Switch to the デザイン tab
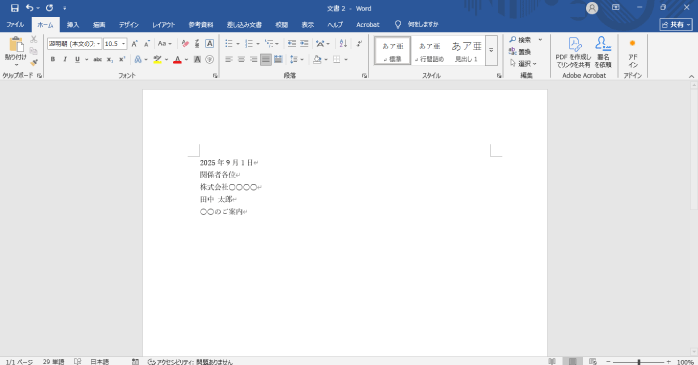The height and width of the screenshot is (365, 698). coord(129,25)
